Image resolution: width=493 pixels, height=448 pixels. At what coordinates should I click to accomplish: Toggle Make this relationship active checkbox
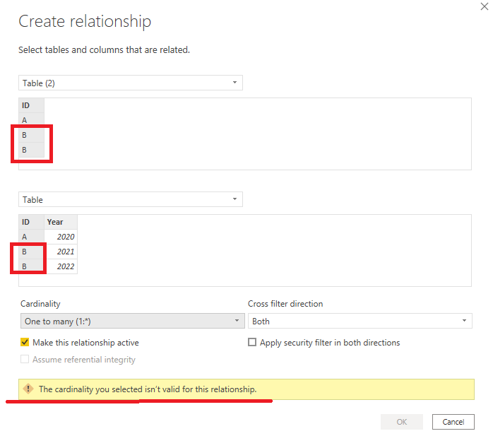[25, 342]
